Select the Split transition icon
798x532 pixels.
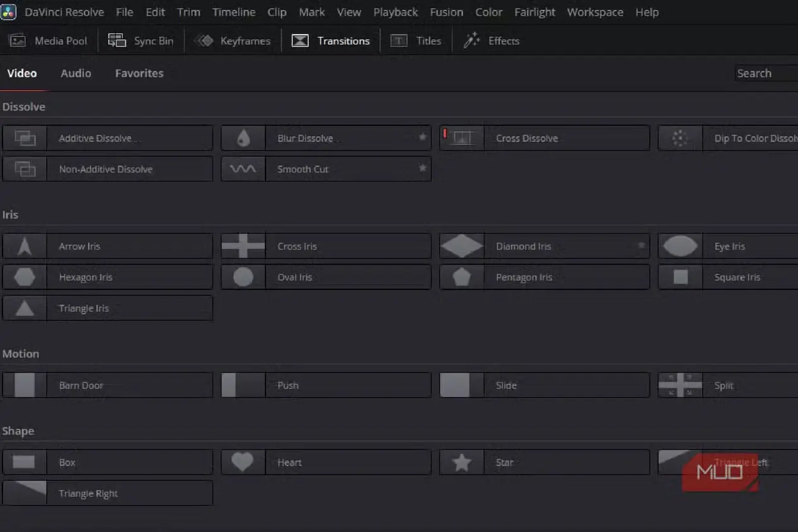pyautogui.click(x=680, y=385)
